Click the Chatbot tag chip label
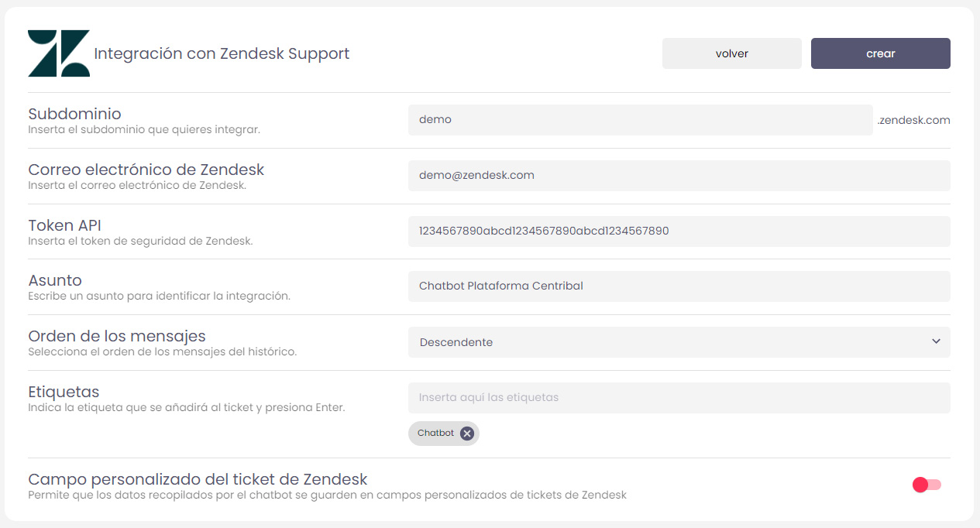This screenshot has height=528, width=980. click(435, 434)
